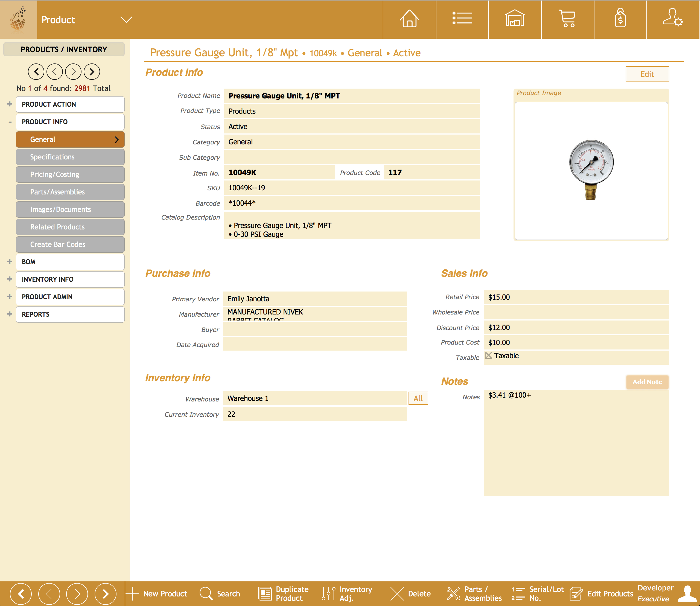Image resolution: width=700 pixels, height=606 pixels.
Task: Collapse the PRODUCT INFO section
Action: tap(10, 122)
